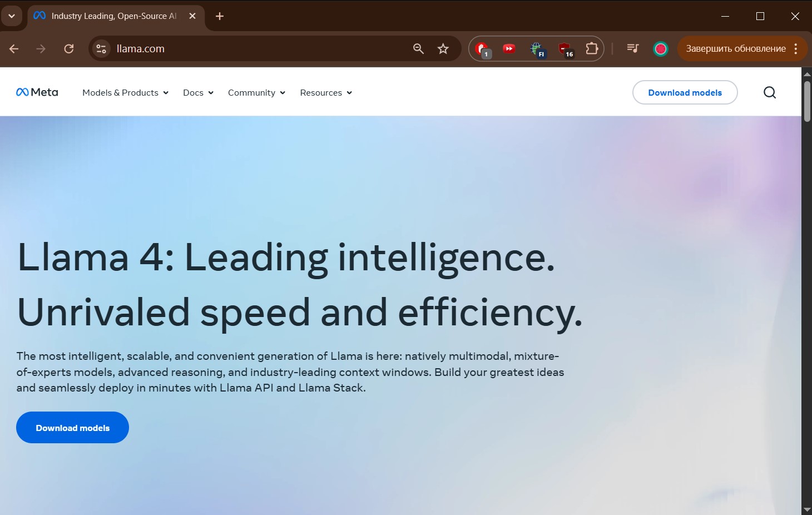The width and height of the screenshot is (812, 515).
Task: Click the outlined Download models header button
Action: (x=685, y=93)
